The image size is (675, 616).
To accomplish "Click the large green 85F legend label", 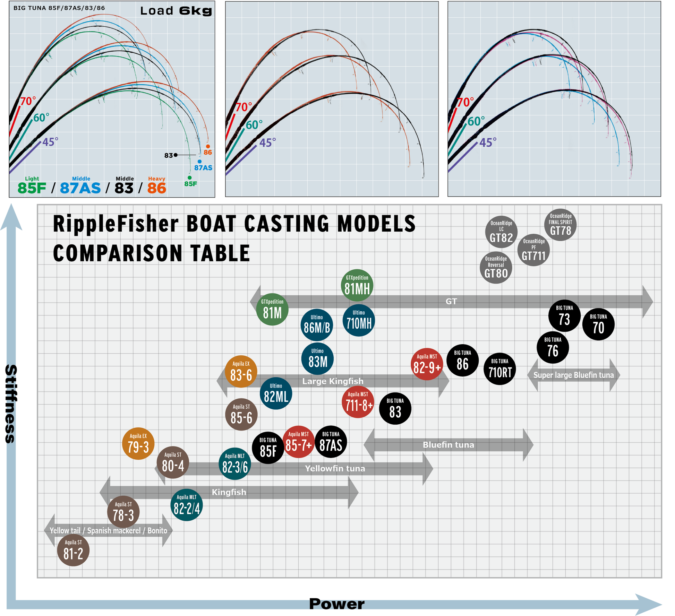I will (32, 188).
